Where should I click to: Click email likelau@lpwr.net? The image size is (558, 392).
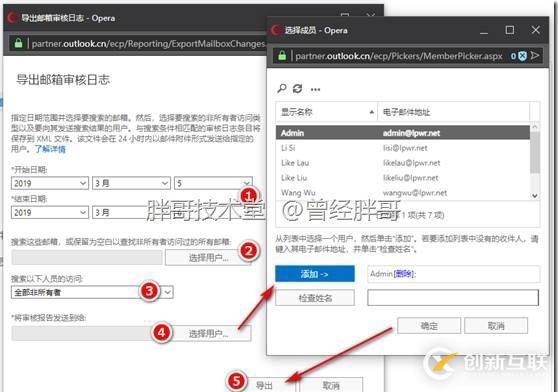(x=411, y=163)
